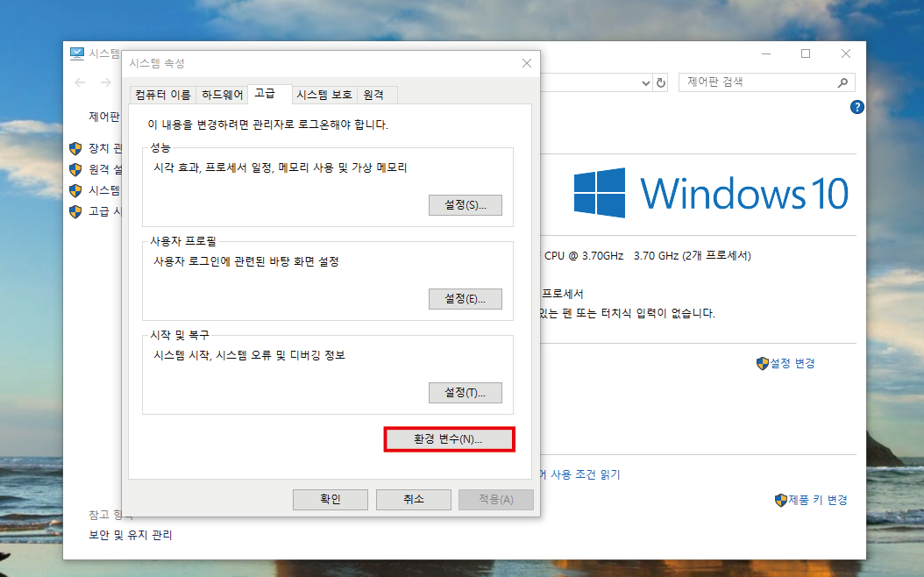Click shield icon next to 시스템 보호

(x=75, y=191)
